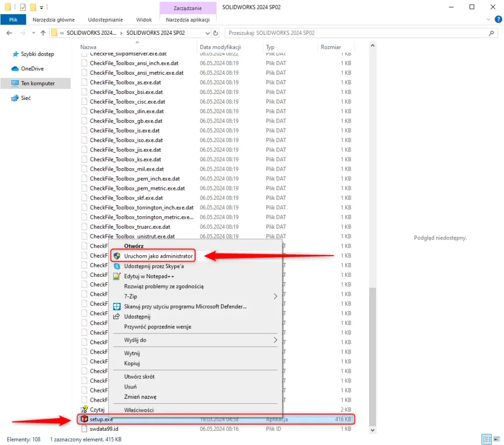Click Sieć network icon in sidebar
The width and height of the screenshot is (504, 445).
pos(15,97)
